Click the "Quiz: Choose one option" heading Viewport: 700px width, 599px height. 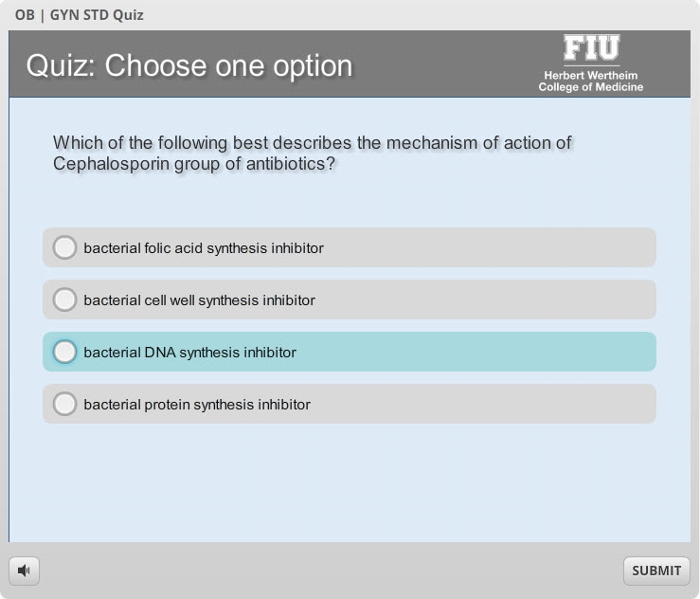(x=189, y=65)
